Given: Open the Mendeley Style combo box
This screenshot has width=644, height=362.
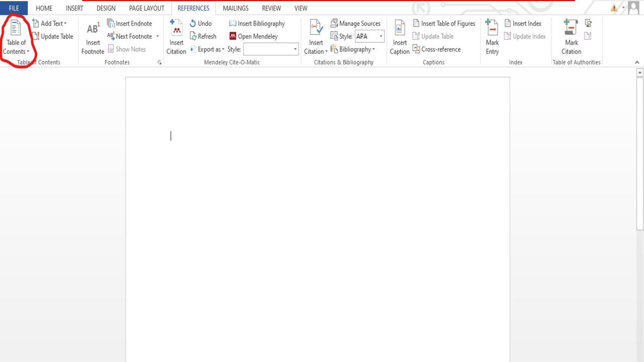Looking at the screenshot, I should (271, 49).
